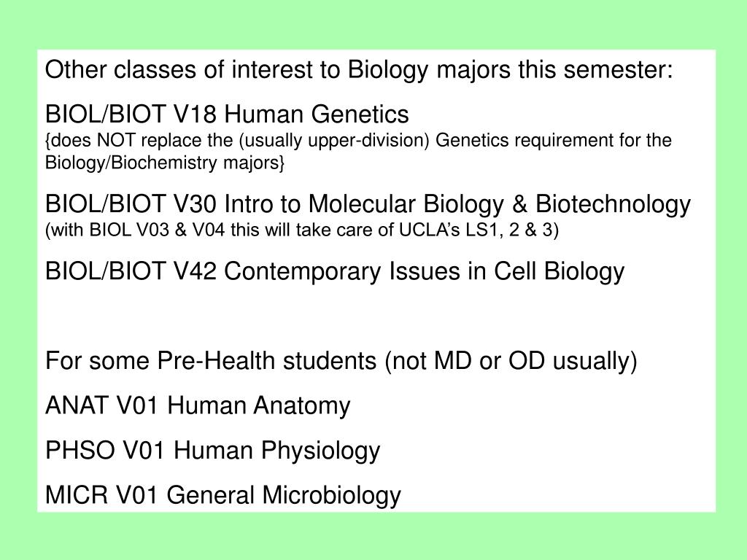The width and height of the screenshot is (747, 560).
Task: Select the PHSO V01 Human Physiology line
Action: [212, 451]
